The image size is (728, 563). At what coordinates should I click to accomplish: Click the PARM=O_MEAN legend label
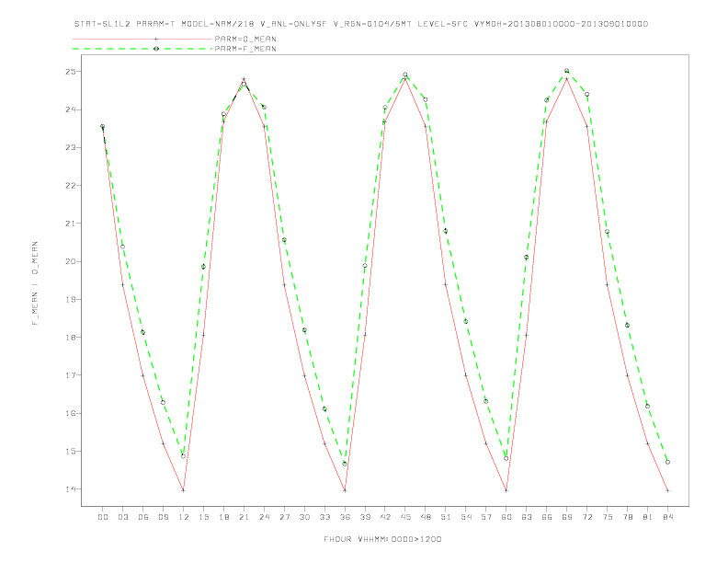coord(245,39)
